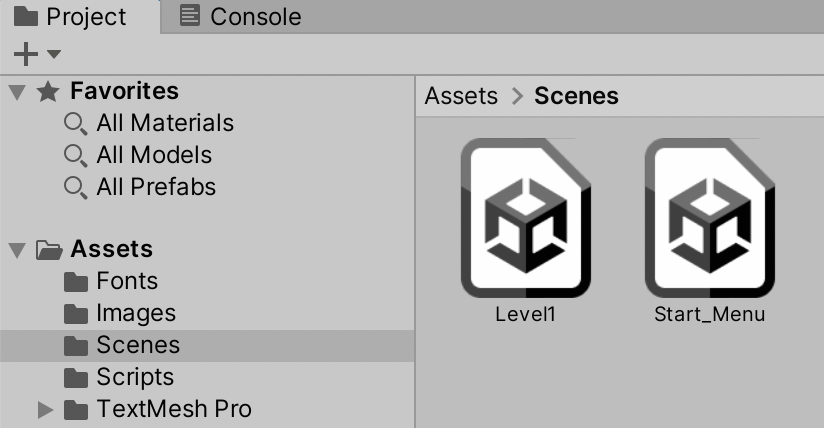Open the plus create asset dropdown

tap(37, 53)
